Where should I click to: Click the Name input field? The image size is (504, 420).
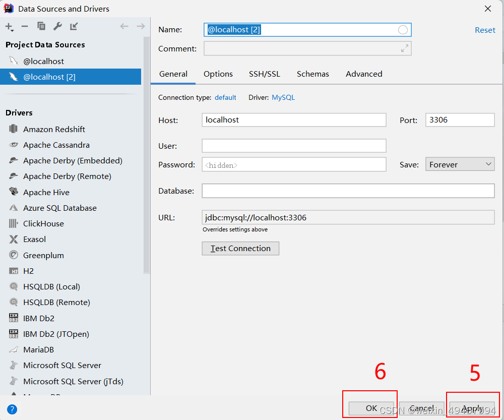click(307, 30)
